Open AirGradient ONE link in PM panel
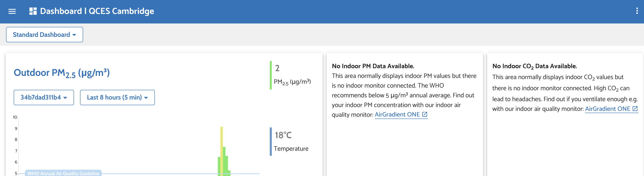The height and width of the screenshot is (176, 644). coord(397,115)
